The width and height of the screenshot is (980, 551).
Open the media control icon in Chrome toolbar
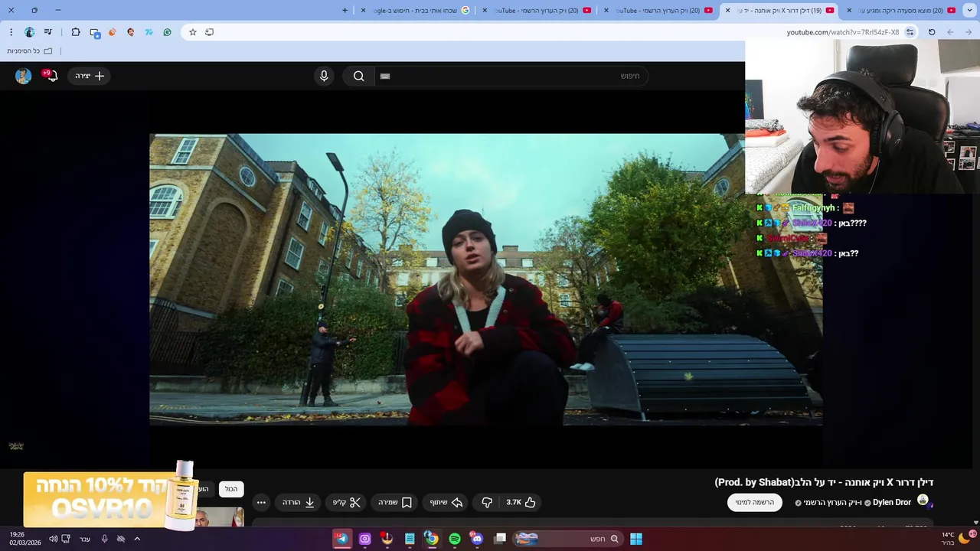click(48, 32)
